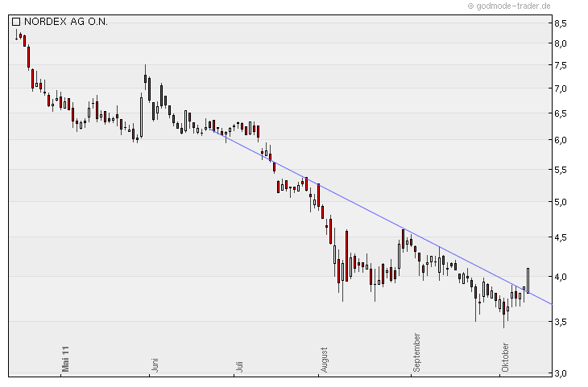Click the last white breakout candle above the trendline
The image size is (588, 387).
[x=528, y=280]
